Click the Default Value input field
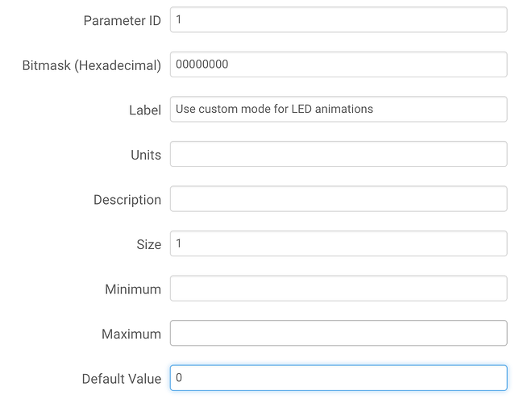Viewport: 532px width, 403px height. click(x=339, y=378)
